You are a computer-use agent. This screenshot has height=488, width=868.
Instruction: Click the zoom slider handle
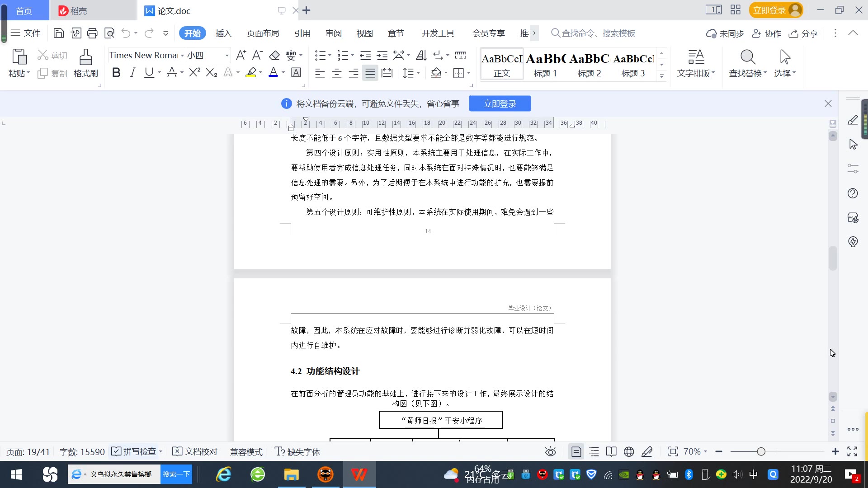[x=761, y=451]
